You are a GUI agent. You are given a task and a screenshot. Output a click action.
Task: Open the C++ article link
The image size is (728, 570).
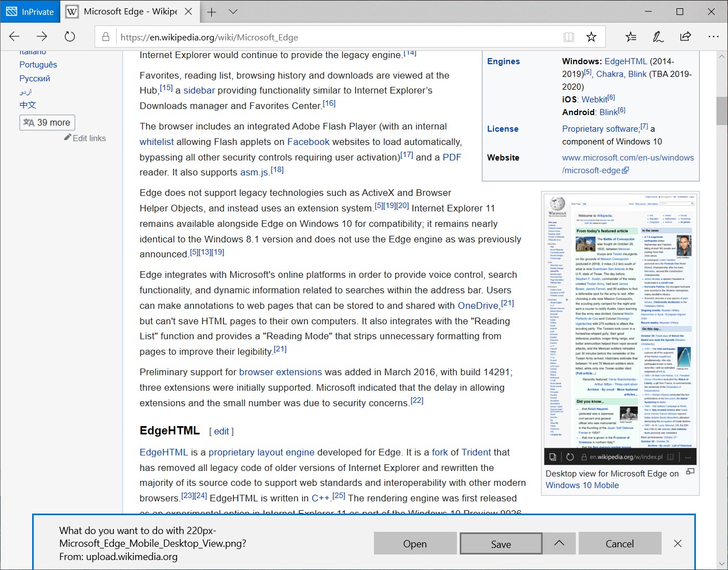pos(320,498)
